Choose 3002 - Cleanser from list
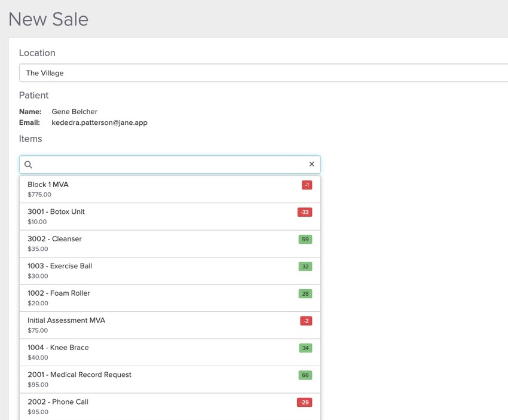 (170, 244)
